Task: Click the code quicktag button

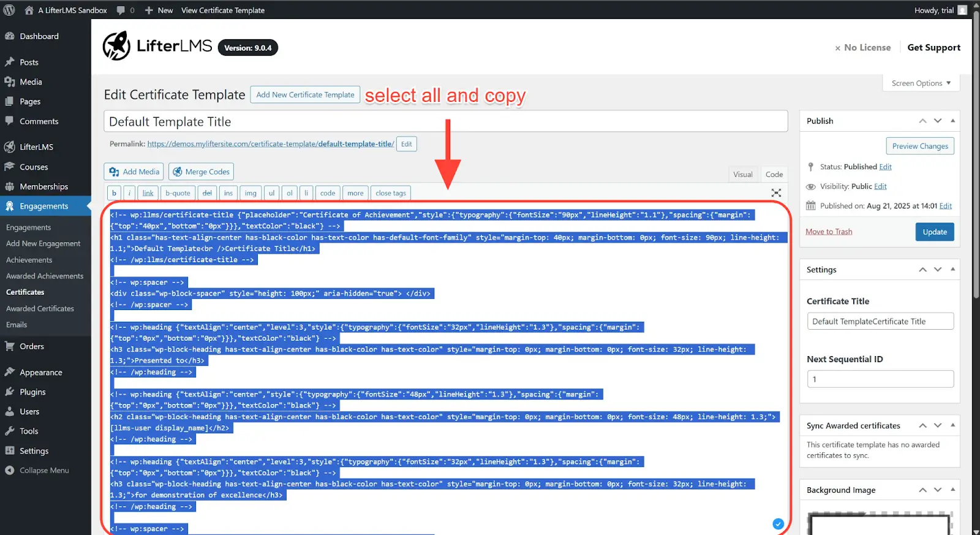Action: click(x=328, y=193)
